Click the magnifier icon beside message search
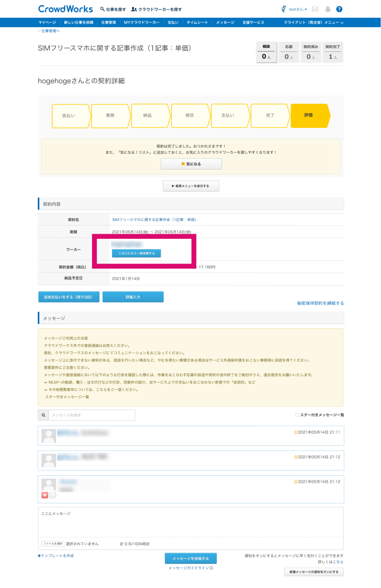 click(x=43, y=415)
